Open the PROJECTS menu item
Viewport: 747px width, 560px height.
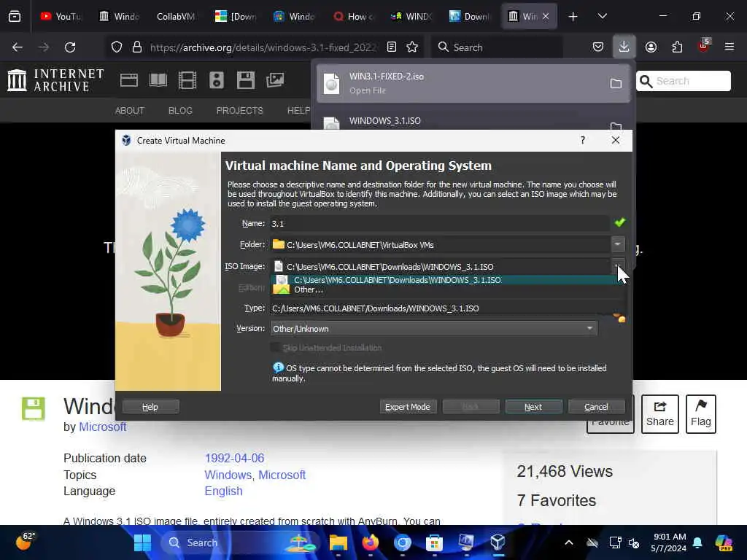point(239,111)
